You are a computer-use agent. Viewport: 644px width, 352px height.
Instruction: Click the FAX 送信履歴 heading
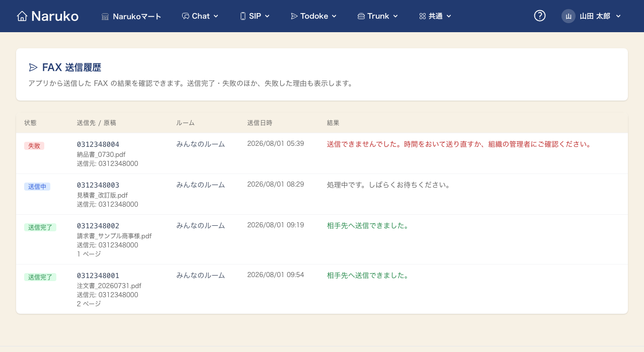71,67
